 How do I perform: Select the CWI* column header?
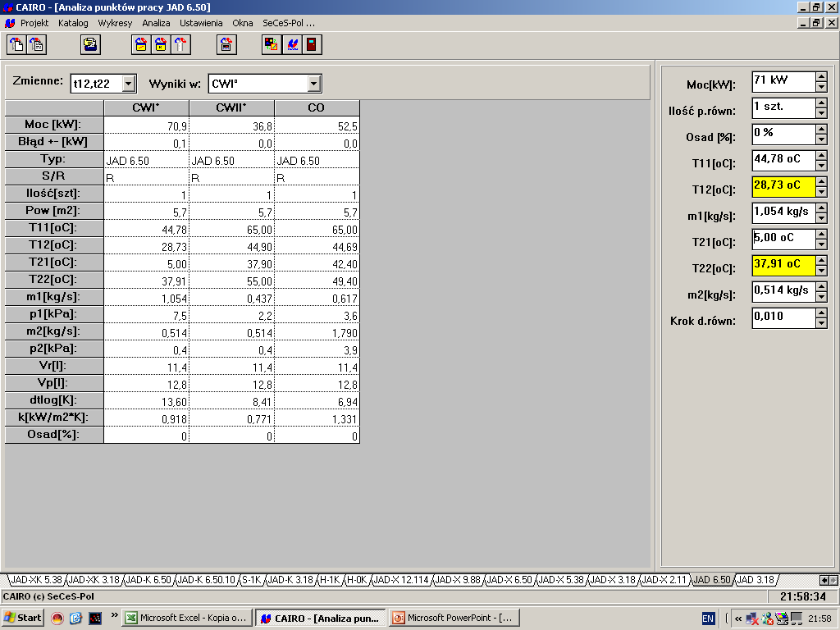point(146,107)
